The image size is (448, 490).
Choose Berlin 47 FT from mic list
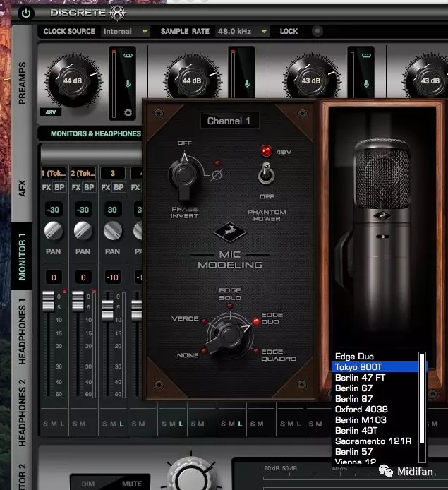click(361, 378)
